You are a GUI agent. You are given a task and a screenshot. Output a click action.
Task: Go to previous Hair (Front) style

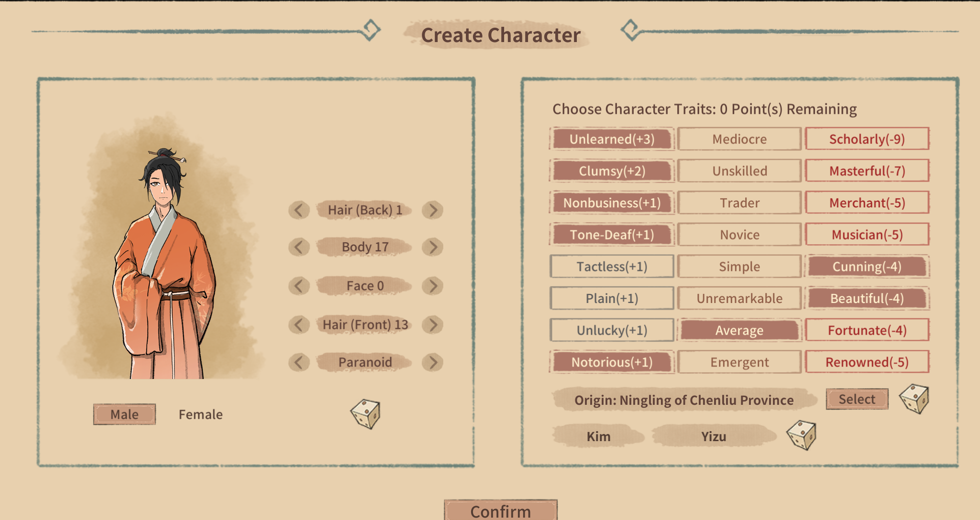299,325
